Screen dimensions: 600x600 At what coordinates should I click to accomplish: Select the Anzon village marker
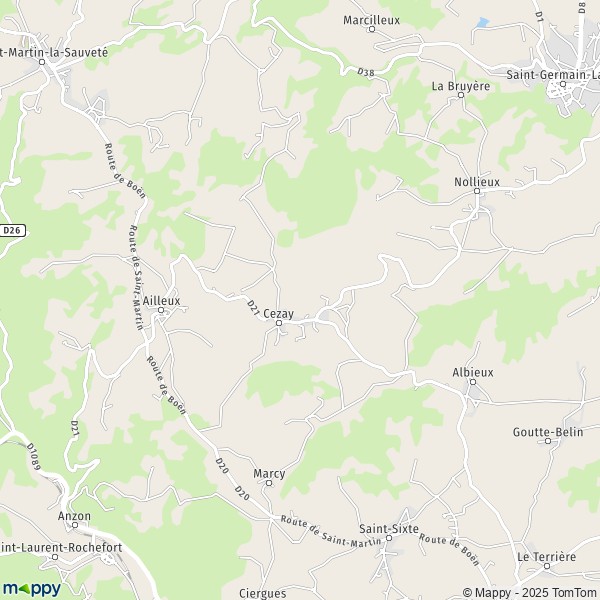75,525
